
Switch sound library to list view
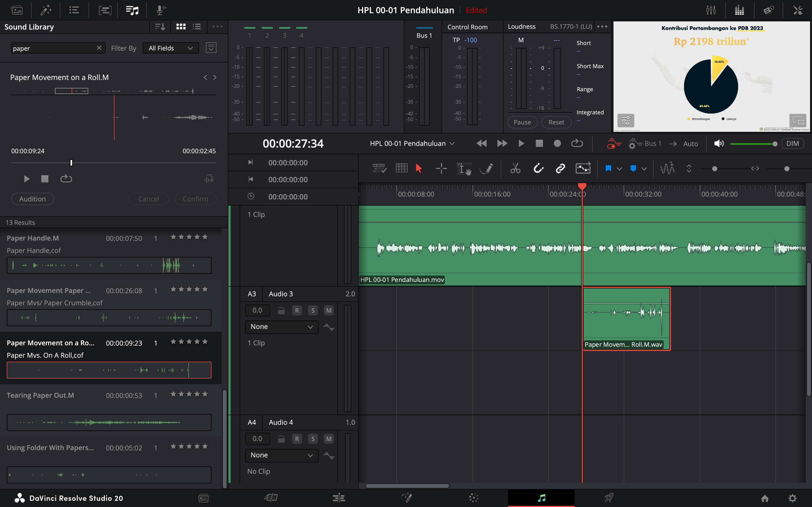(197, 26)
